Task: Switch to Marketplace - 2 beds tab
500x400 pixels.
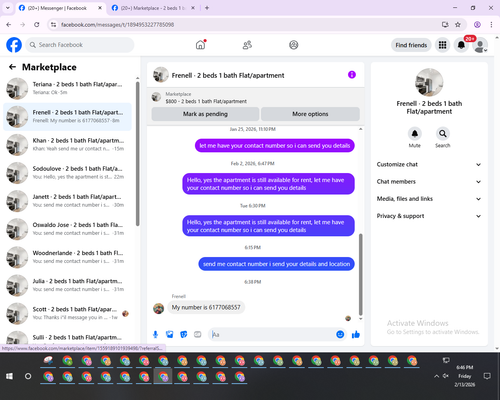Action: pyautogui.click(x=152, y=8)
